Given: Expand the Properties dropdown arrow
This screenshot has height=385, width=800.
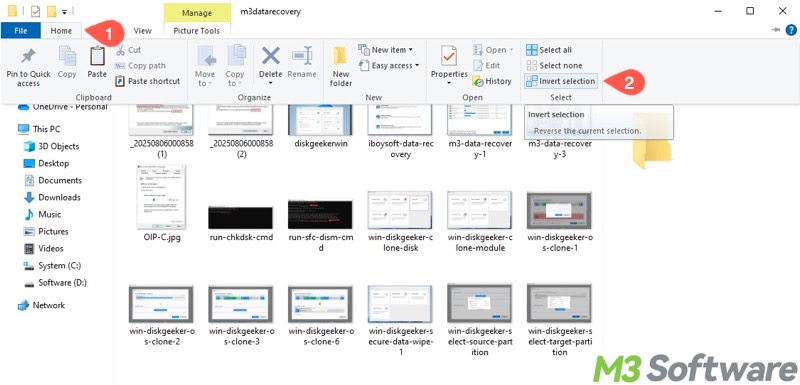Looking at the screenshot, I should point(449,83).
